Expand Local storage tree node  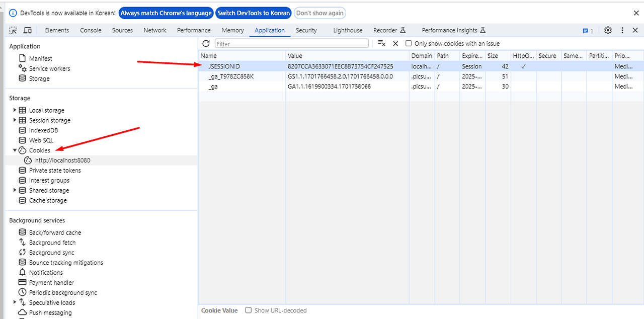[15, 110]
